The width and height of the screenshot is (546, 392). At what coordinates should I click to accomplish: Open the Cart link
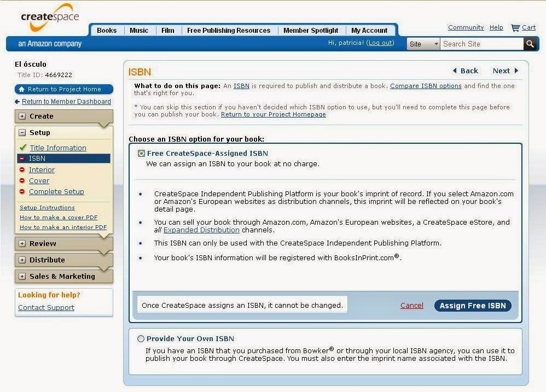click(x=528, y=27)
